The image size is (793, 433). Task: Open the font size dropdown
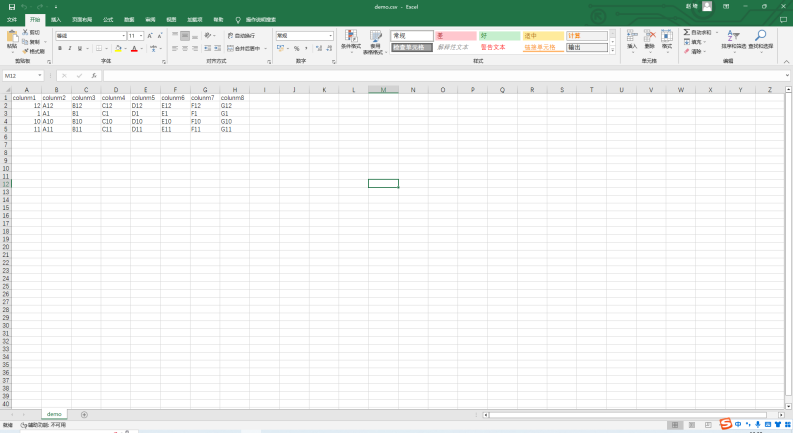point(141,35)
